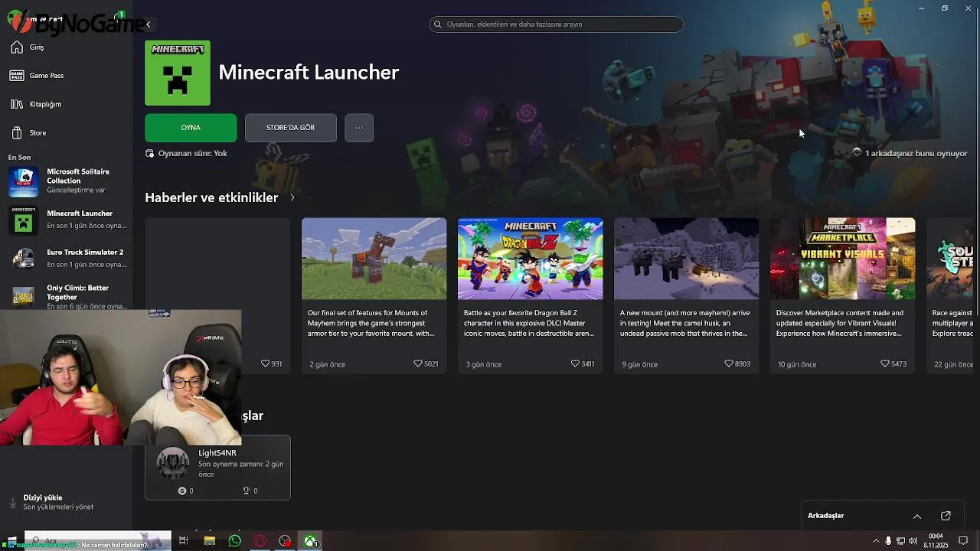The height and width of the screenshot is (551, 980).
Task: Open OBS Studio from taskbar
Action: pyautogui.click(x=285, y=541)
